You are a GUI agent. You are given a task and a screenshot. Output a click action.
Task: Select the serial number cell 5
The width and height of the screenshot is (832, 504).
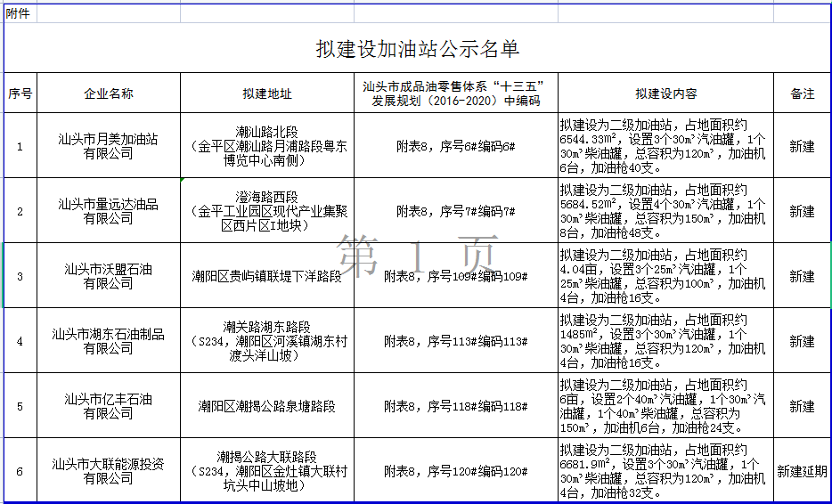(20, 406)
